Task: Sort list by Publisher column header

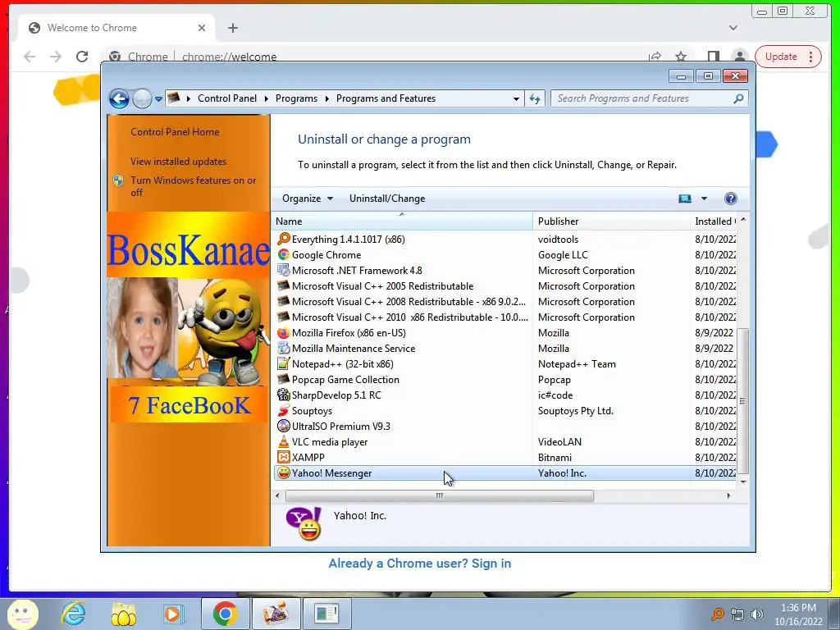Action: (x=611, y=221)
